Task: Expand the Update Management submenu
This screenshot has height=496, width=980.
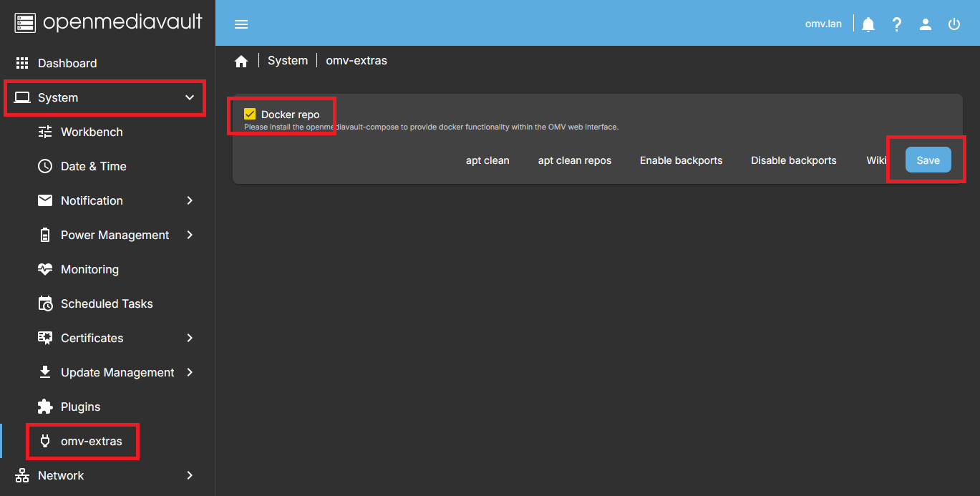Action: click(190, 372)
